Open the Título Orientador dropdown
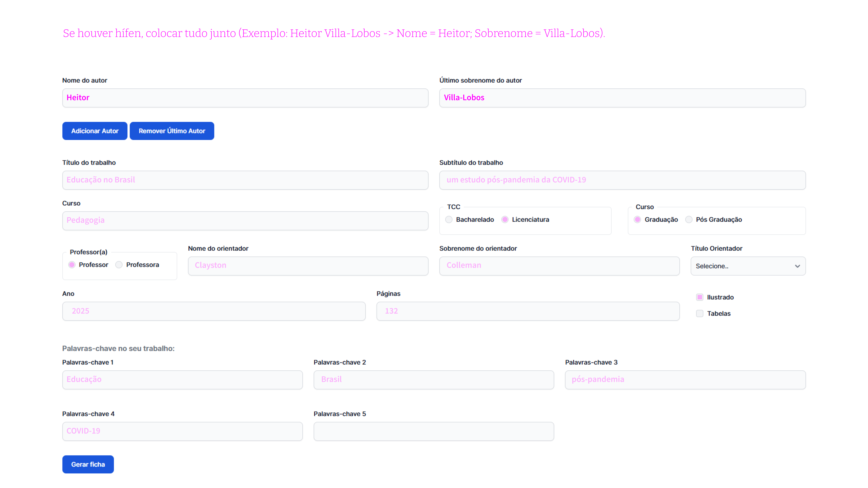The height and width of the screenshot is (488, 868). (x=748, y=266)
